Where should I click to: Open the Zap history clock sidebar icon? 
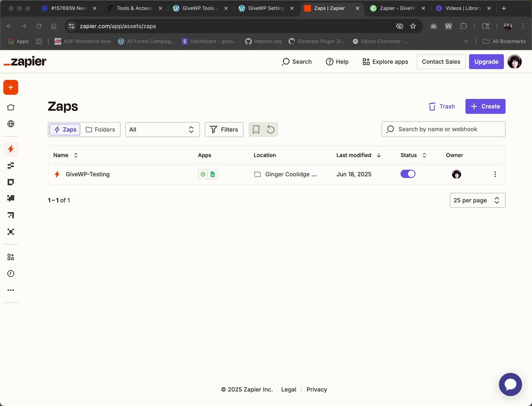tap(11, 274)
